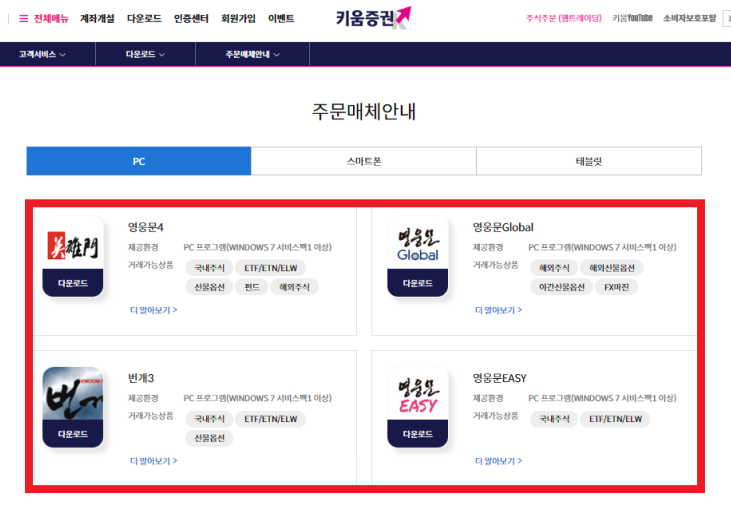Click the FX마진 tag
The height and width of the screenshot is (505, 731).
pyautogui.click(x=616, y=287)
